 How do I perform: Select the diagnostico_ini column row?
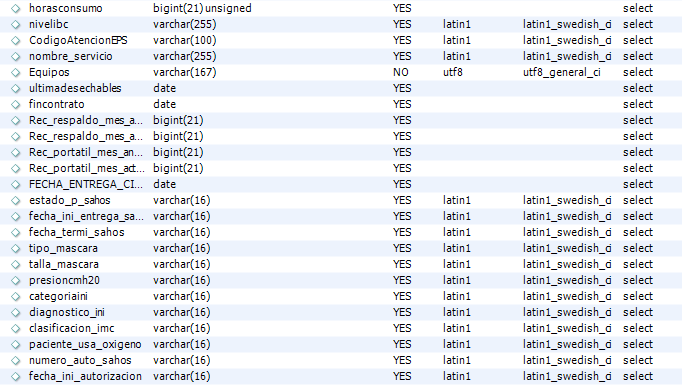pyautogui.click(x=341, y=312)
